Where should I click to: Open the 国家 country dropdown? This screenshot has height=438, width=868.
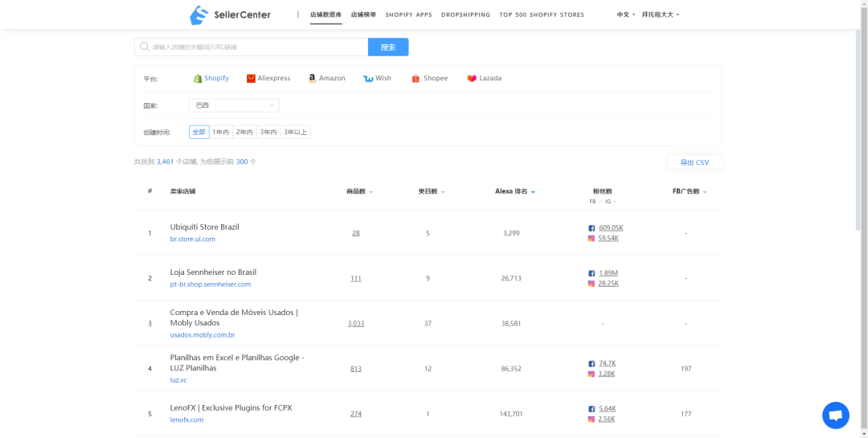(x=234, y=105)
